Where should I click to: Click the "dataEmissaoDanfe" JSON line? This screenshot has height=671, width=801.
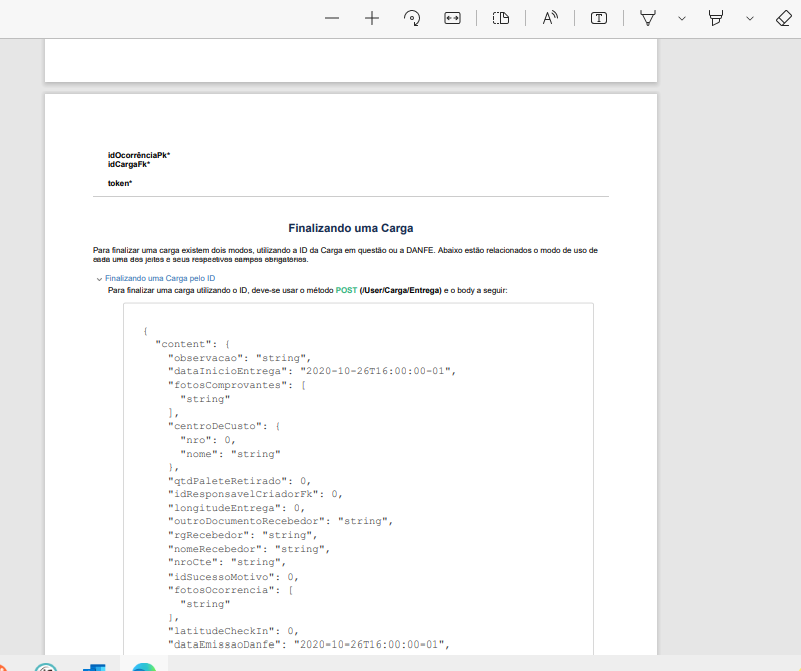tap(309, 645)
